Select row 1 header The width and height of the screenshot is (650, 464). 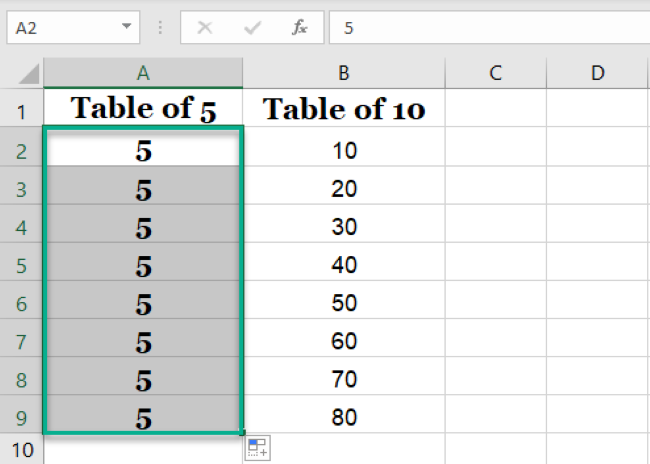pyautogui.click(x=22, y=110)
